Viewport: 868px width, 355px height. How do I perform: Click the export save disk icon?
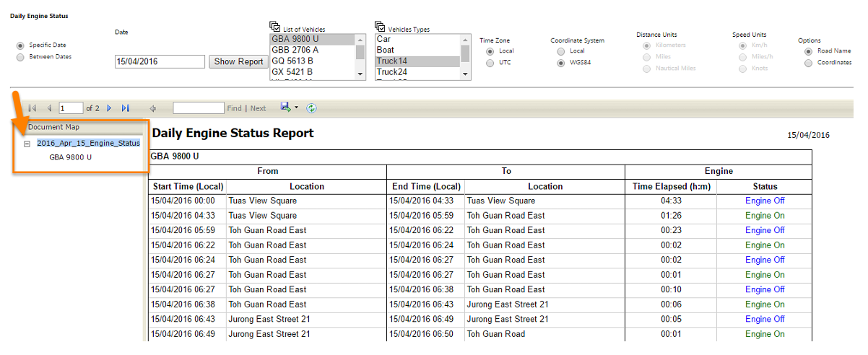click(x=287, y=108)
